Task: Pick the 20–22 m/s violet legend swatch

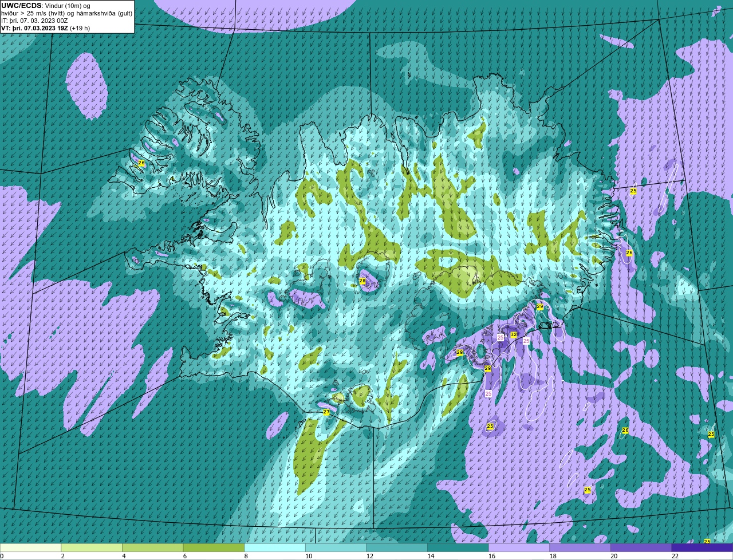Action: point(641,547)
